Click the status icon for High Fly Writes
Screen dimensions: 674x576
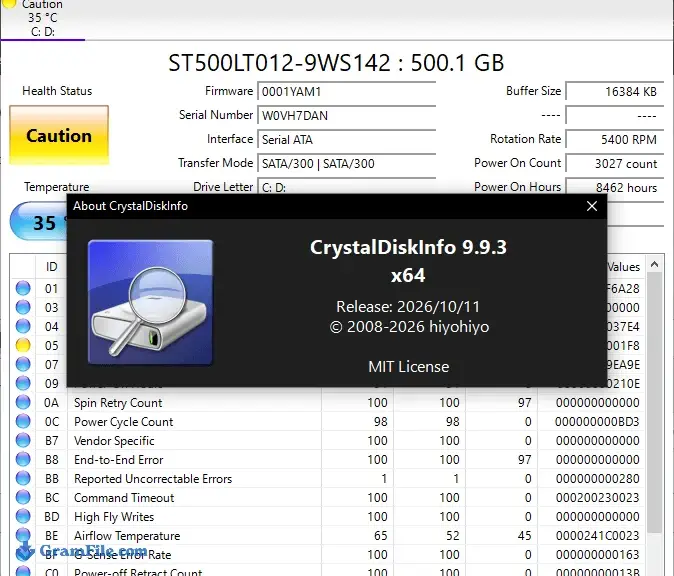(x=23, y=516)
